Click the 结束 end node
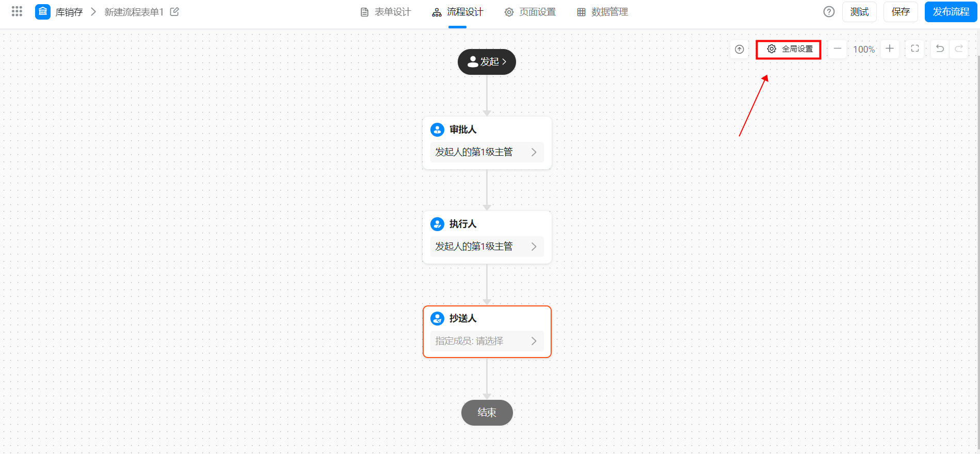The width and height of the screenshot is (980, 454). click(487, 413)
